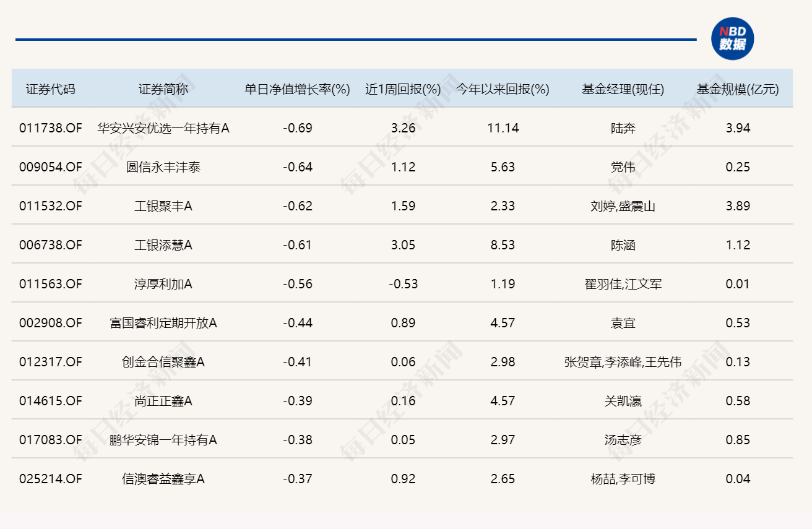Click daily growth value -0.38
812x529 pixels.
click(298, 440)
